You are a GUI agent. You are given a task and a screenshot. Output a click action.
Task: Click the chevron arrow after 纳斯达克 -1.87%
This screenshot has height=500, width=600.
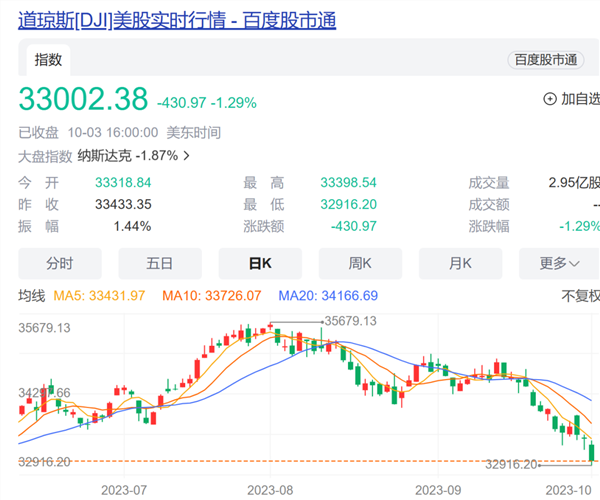(x=186, y=156)
